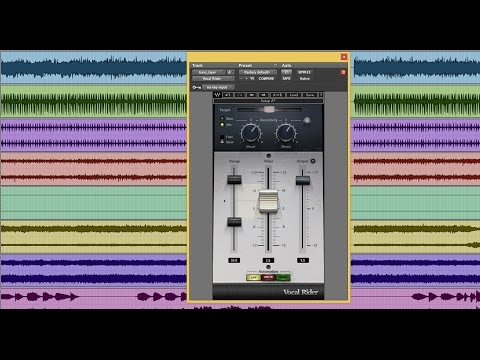Set Automation mode to Off
The width and height of the screenshot is (480, 360).
click(x=253, y=277)
